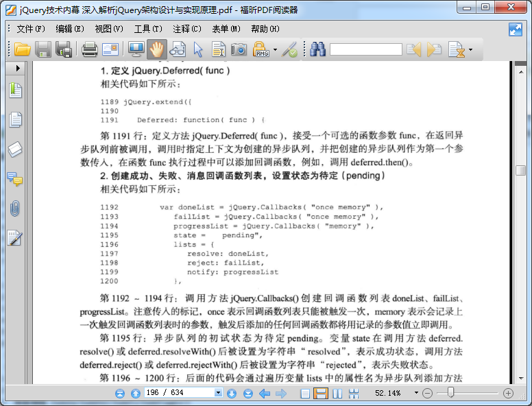This screenshot has height=406, width=532.
Task: Toggle full screen with blue arrows icon
Action: pyautogui.click(x=516, y=29)
